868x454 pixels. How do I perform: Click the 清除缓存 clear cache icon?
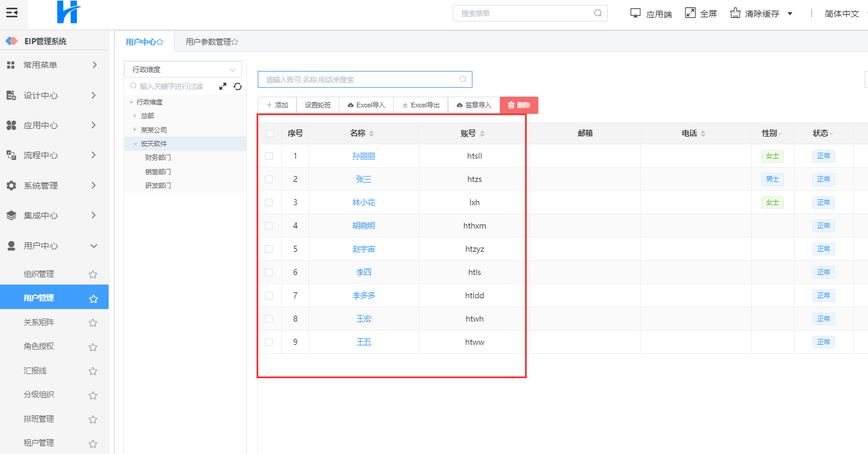(x=736, y=13)
